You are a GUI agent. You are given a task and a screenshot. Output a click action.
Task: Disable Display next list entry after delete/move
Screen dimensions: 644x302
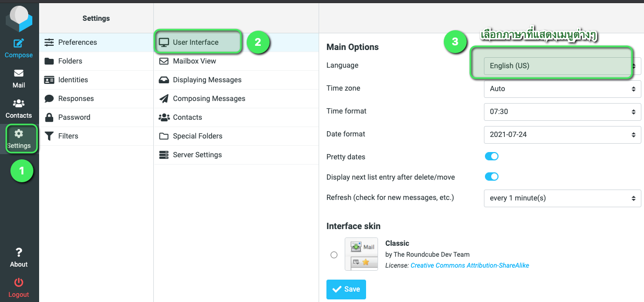click(492, 177)
